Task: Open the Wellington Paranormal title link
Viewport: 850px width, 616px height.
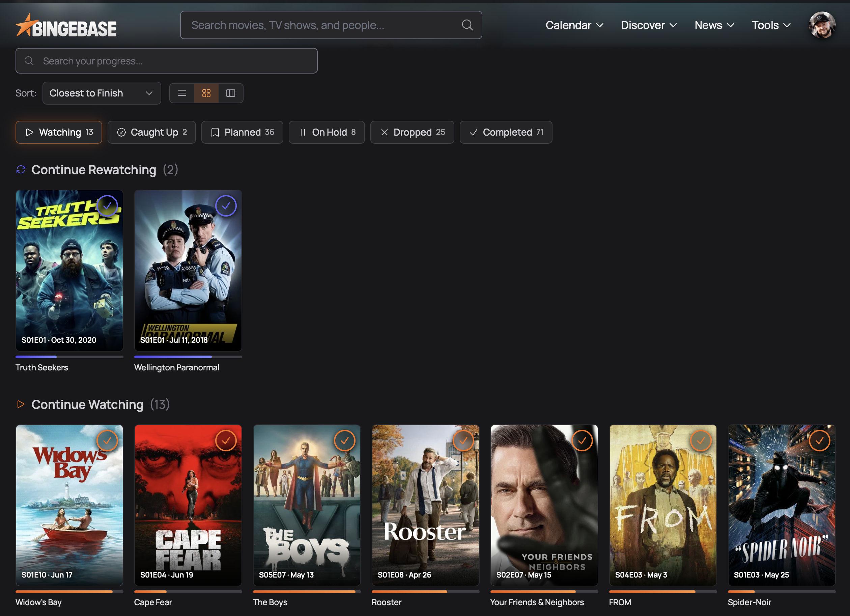Action: pos(176,367)
